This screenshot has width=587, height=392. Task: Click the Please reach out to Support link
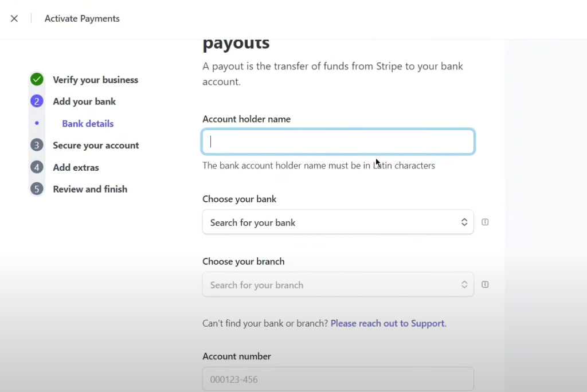click(x=388, y=323)
